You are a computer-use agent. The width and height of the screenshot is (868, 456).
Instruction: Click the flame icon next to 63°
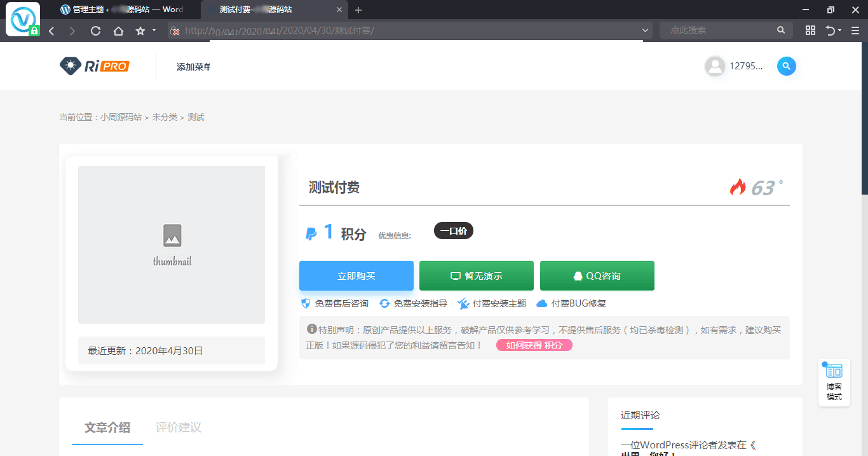pyautogui.click(x=738, y=186)
